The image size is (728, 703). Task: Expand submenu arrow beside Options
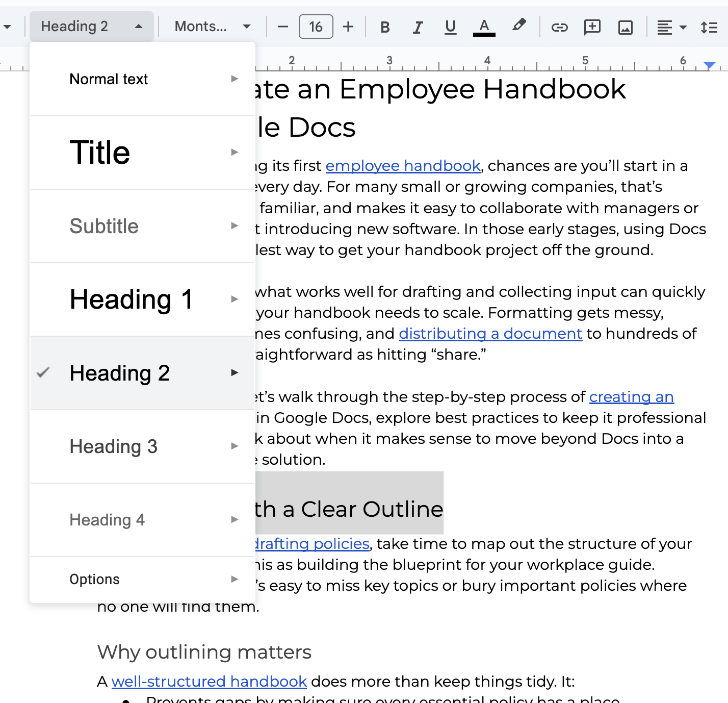(x=235, y=579)
